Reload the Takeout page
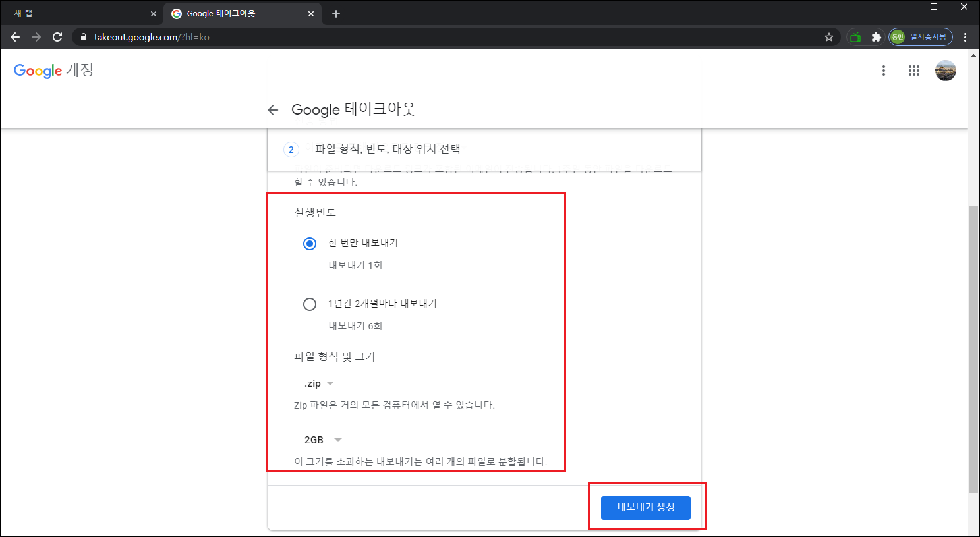 coord(57,37)
